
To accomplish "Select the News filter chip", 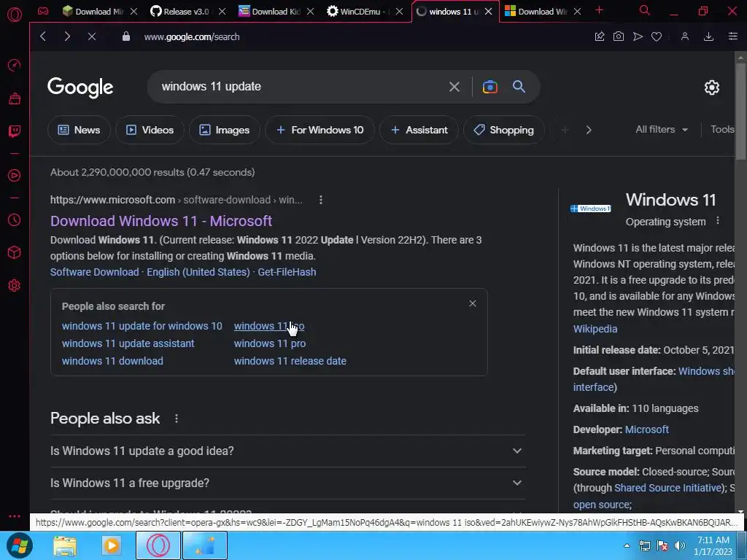I will click(x=79, y=130).
